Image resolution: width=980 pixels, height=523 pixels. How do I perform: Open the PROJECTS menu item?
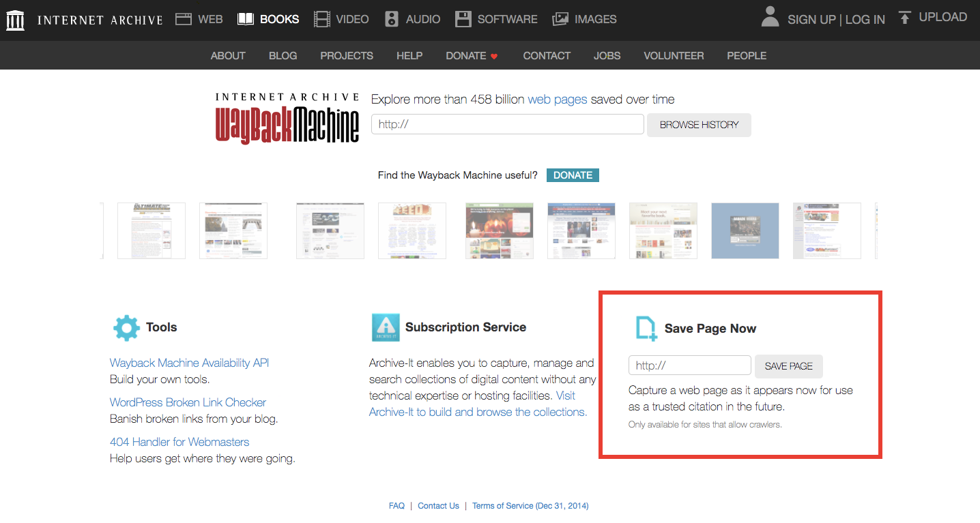click(x=347, y=56)
